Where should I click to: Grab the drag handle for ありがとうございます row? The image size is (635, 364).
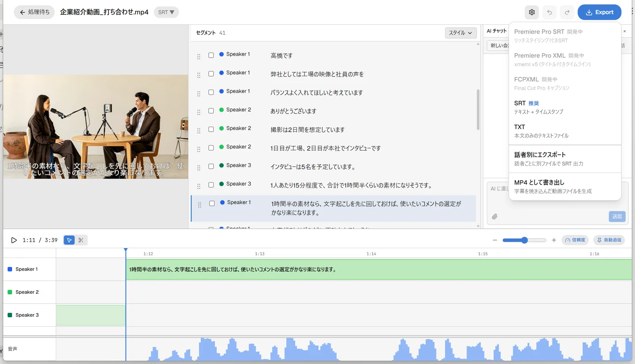tap(199, 112)
